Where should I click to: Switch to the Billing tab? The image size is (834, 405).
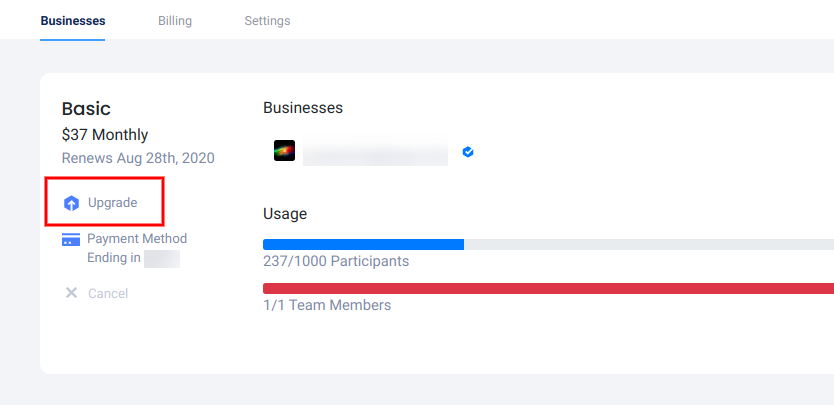coord(175,20)
